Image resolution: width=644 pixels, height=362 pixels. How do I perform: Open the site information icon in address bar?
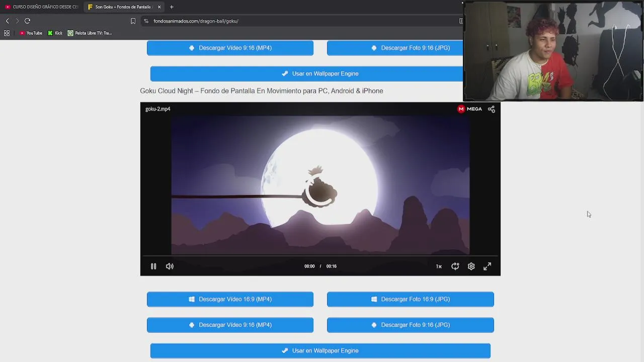146,21
